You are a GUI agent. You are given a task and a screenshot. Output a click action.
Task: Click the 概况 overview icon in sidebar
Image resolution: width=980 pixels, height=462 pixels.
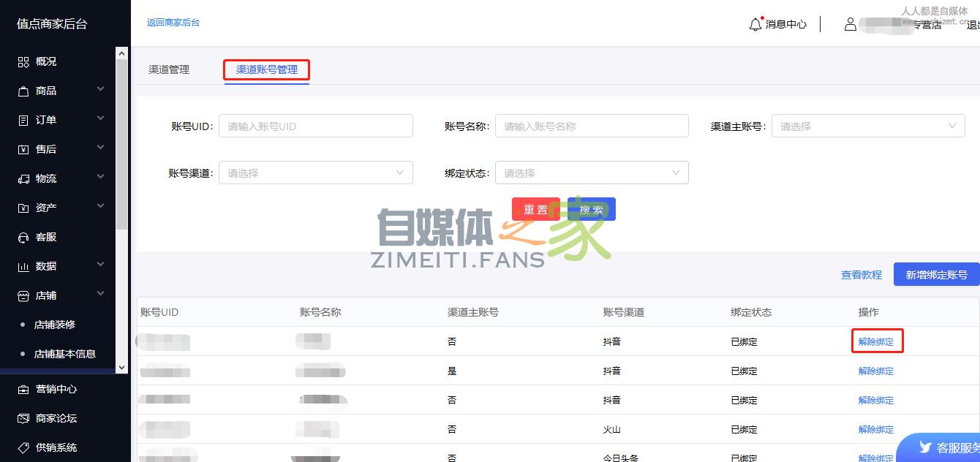23,62
